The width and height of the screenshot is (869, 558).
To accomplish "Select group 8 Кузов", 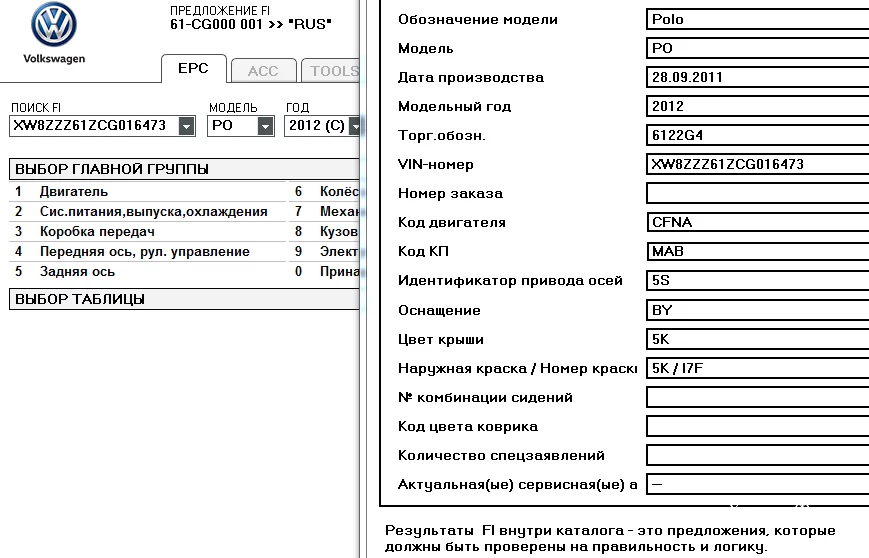I will (x=324, y=232).
